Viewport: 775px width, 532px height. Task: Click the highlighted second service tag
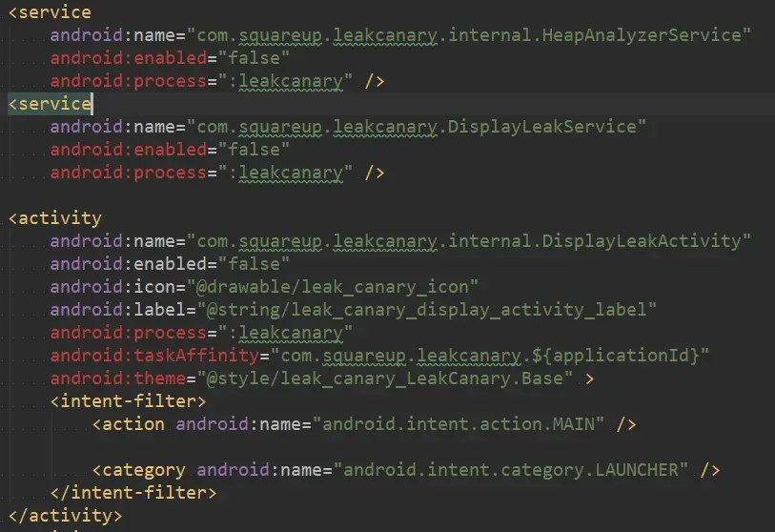(50, 104)
